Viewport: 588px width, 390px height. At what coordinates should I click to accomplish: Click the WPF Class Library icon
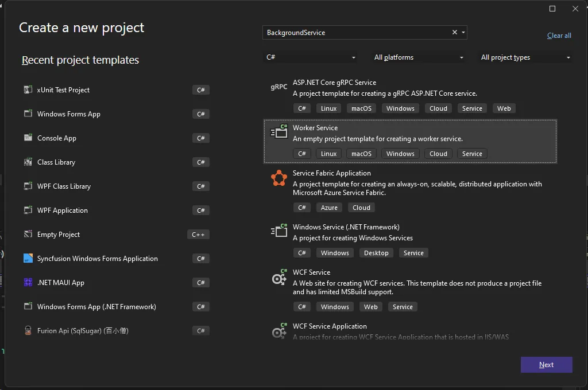click(28, 186)
